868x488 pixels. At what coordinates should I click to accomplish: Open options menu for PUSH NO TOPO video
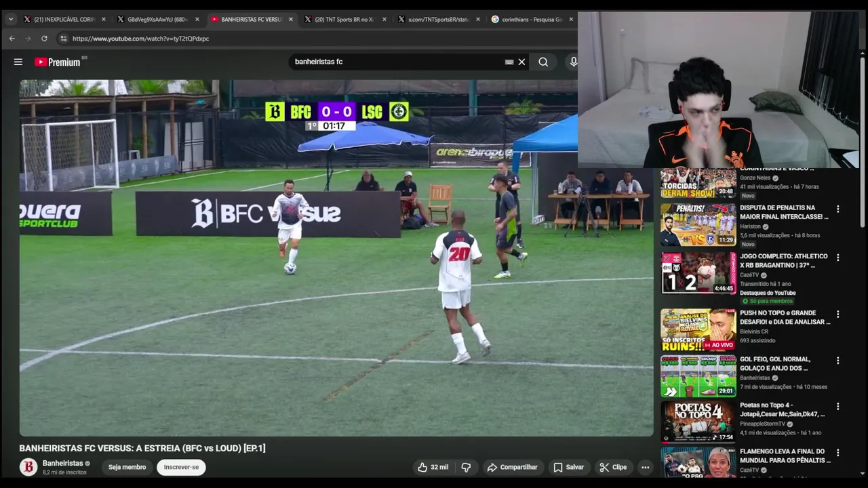click(837, 314)
